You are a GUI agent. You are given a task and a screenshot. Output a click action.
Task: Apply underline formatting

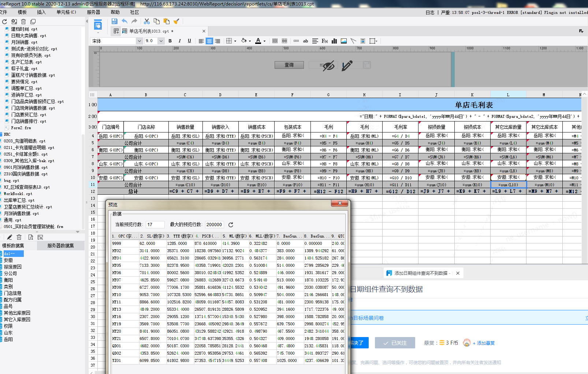[x=189, y=41]
